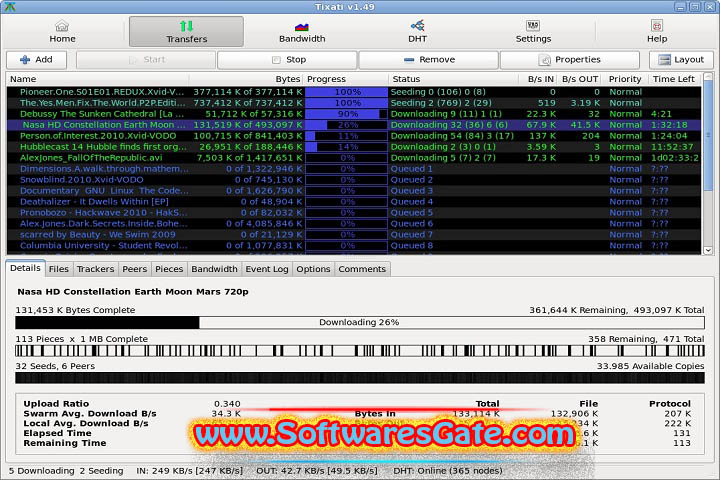
Task: Switch to the Files tab
Action: [59, 269]
